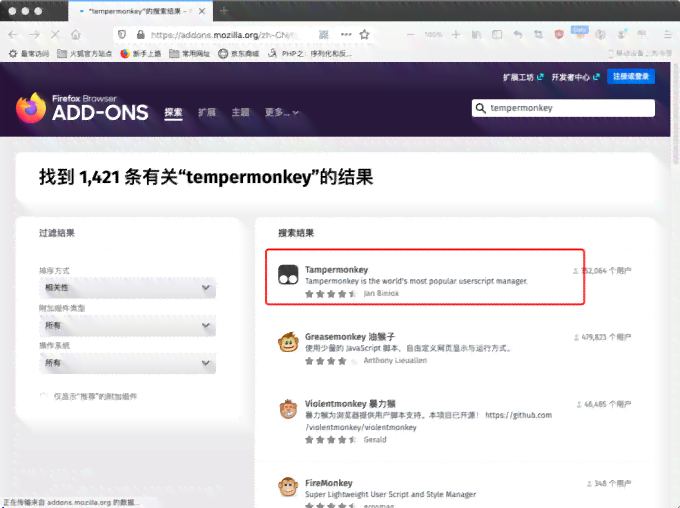Open the Violentmonkey 暴力猴 result title
The width and height of the screenshot is (680, 508).
pyautogui.click(x=350, y=403)
